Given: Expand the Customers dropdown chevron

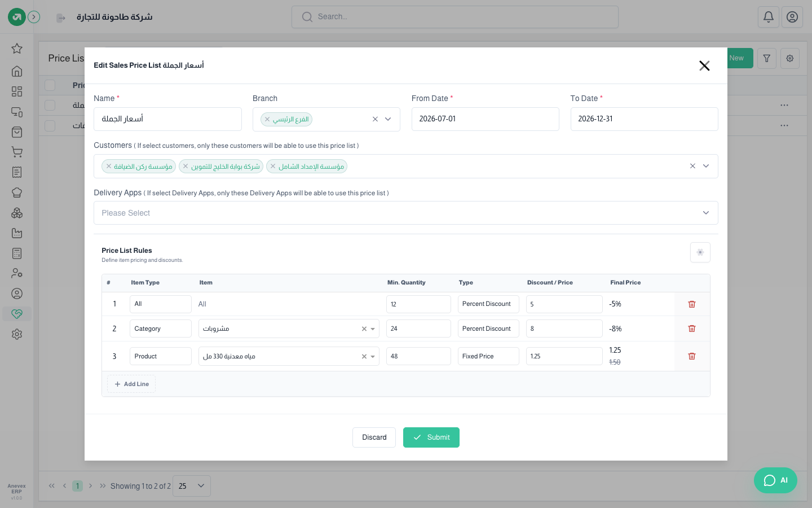Looking at the screenshot, I should click(x=706, y=166).
